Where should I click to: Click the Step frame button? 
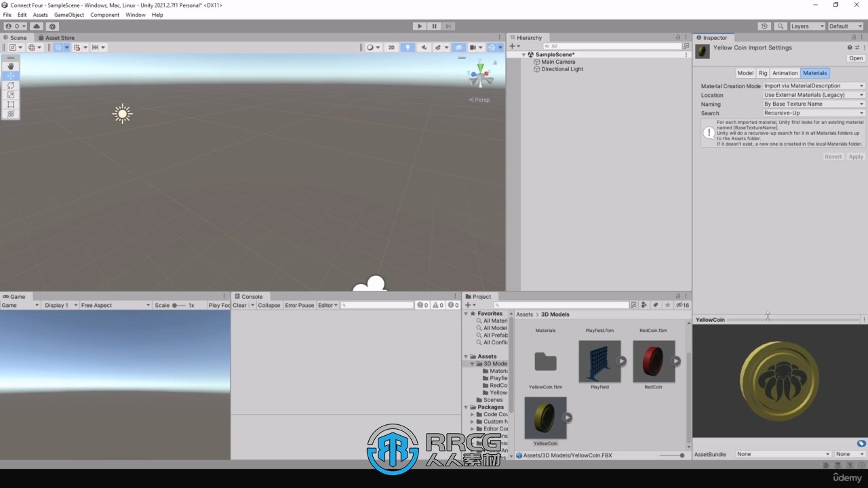(x=449, y=26)
